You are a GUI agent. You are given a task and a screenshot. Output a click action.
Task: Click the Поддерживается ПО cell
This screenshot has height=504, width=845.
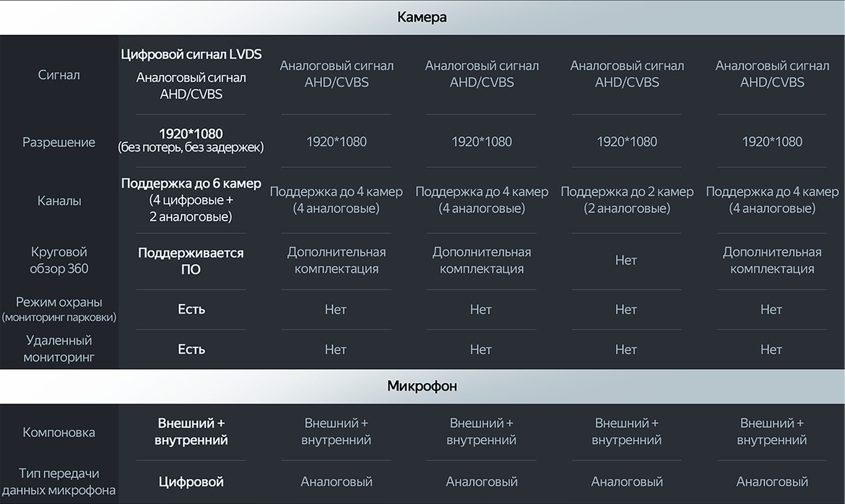[x=191, y=261]
